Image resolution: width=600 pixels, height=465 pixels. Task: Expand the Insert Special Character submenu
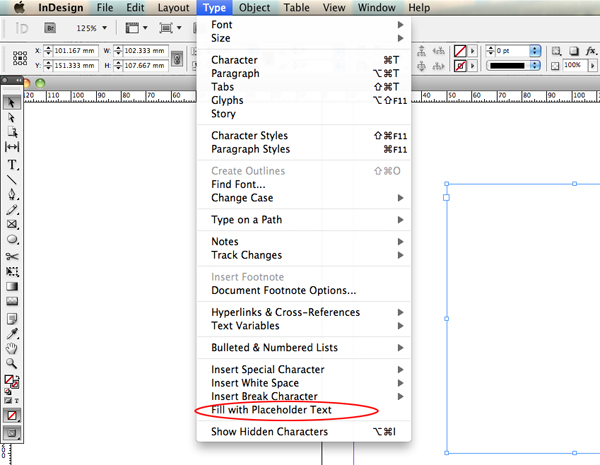304,370
